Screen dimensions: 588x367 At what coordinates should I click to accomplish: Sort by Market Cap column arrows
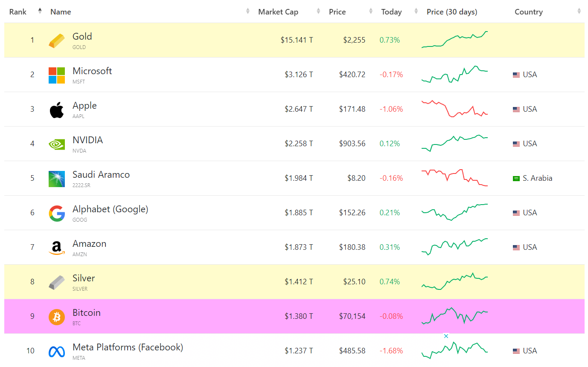pyautogui.click(x=318, y=12)
